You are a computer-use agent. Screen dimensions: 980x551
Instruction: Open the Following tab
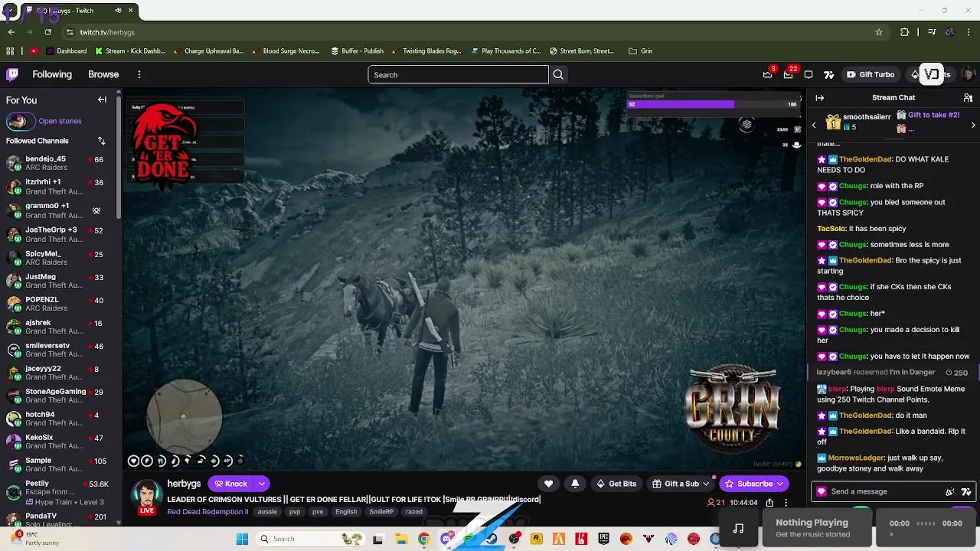pos(52,74)
